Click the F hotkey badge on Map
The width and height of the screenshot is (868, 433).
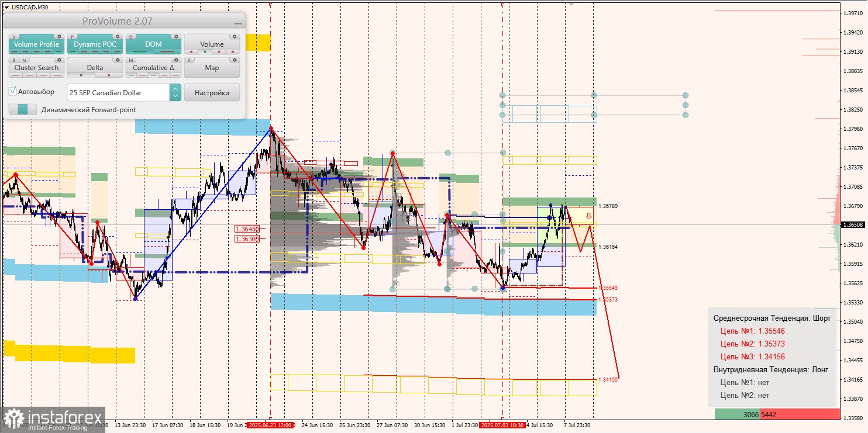189,60
